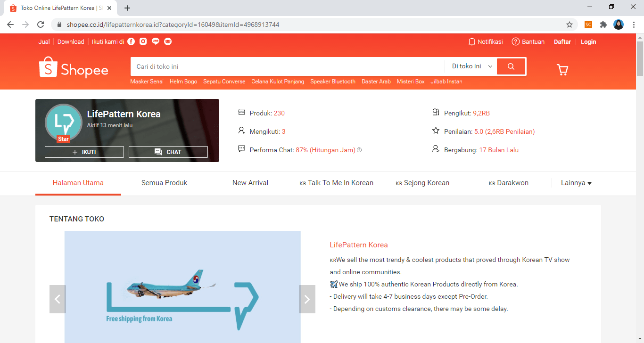
Task: Open the Darakwon tab
Action: click(508, 183)
